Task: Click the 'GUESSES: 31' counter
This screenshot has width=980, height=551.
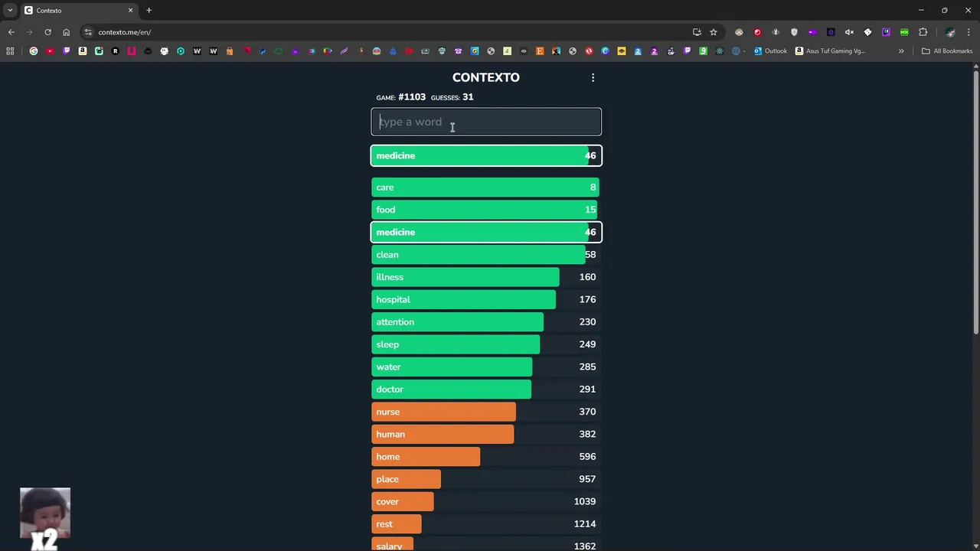Action: pos(452,97)
